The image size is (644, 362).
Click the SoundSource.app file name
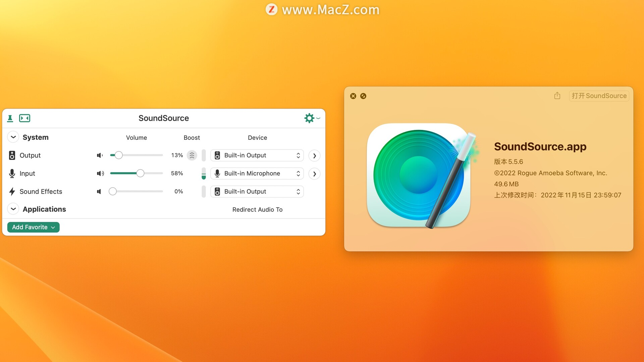pyautogui.click(x=540, y=147)
